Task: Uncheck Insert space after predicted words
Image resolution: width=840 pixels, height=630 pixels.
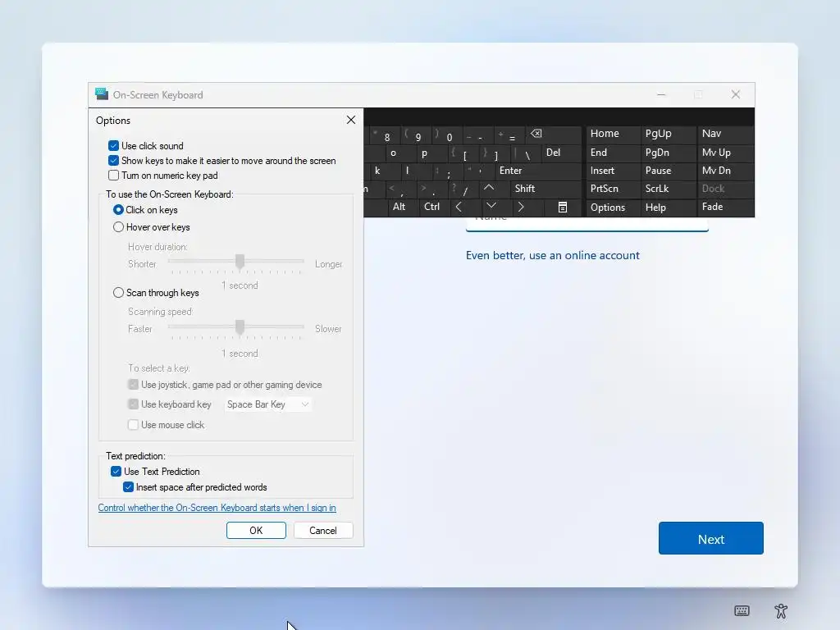Action: click(x=128, y=487)
